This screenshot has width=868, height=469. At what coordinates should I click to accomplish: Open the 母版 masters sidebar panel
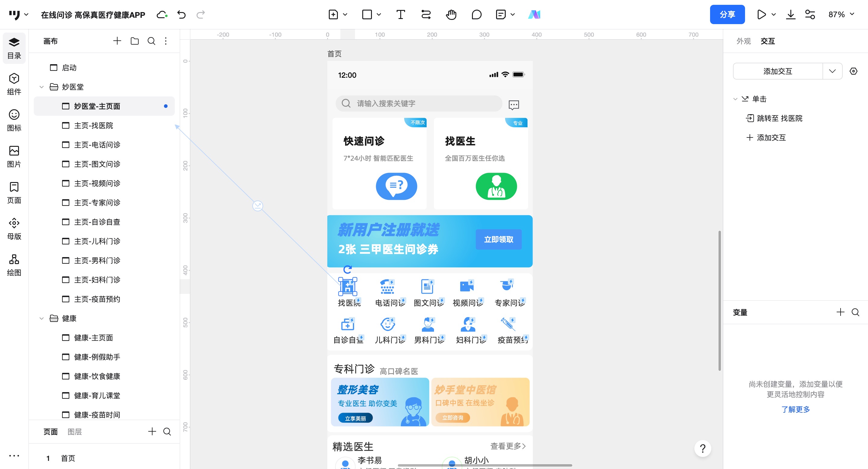[14, 228]
